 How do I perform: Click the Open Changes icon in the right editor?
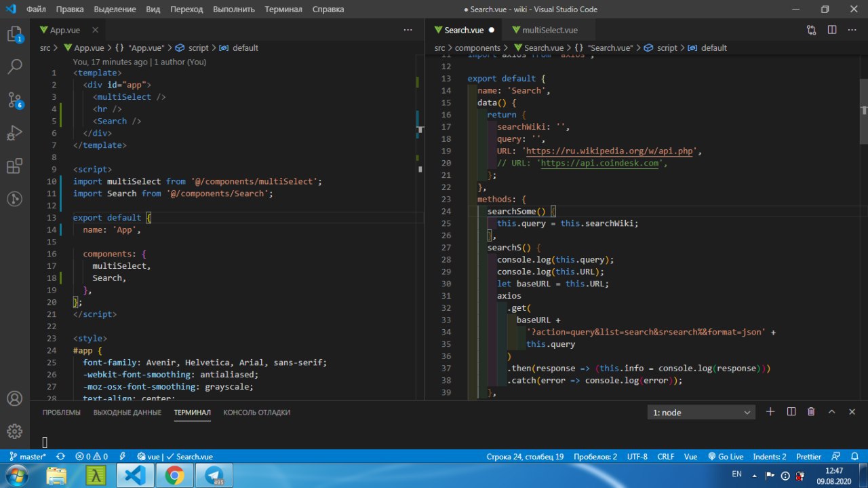pyautogui.click(x=812, y=30)
